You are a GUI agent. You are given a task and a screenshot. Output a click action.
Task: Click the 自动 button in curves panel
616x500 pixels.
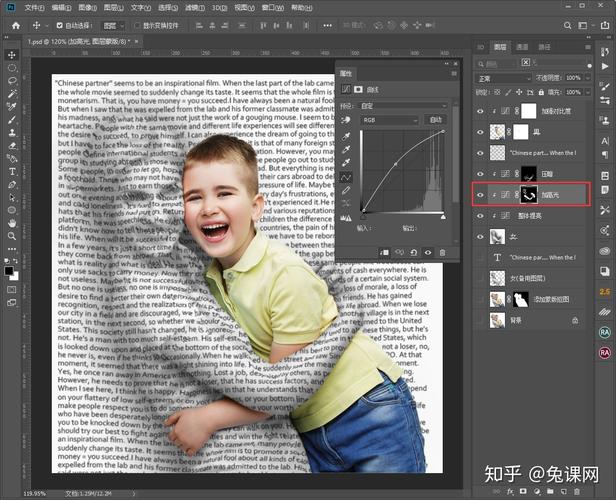point(436,119)
